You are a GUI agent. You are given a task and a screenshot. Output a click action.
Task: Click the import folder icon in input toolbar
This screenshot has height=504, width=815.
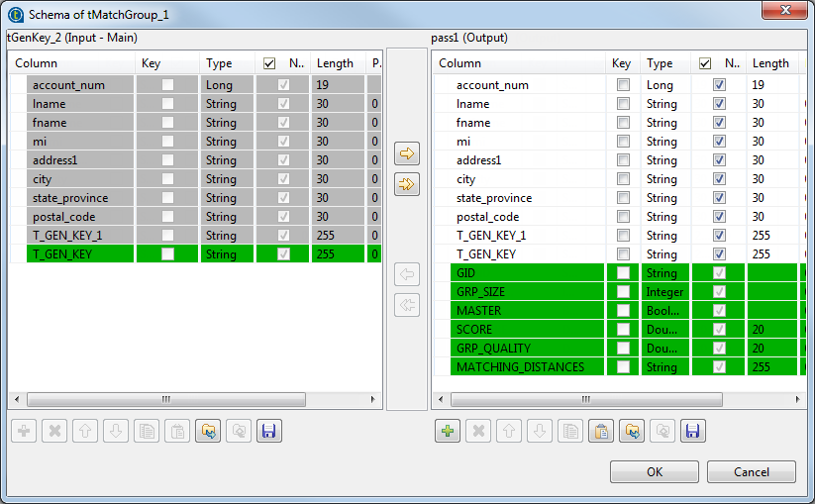(207, 431)
